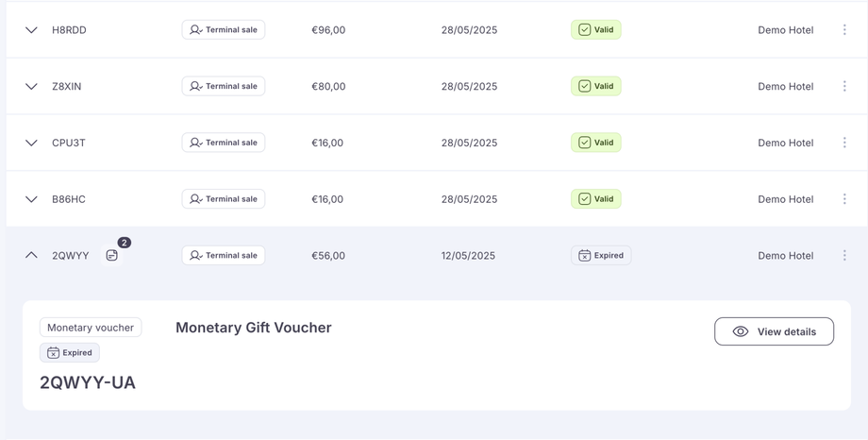The image size is (868, 440).
Task: Expand the B86HC voucher row
Action: click(31, 199)
